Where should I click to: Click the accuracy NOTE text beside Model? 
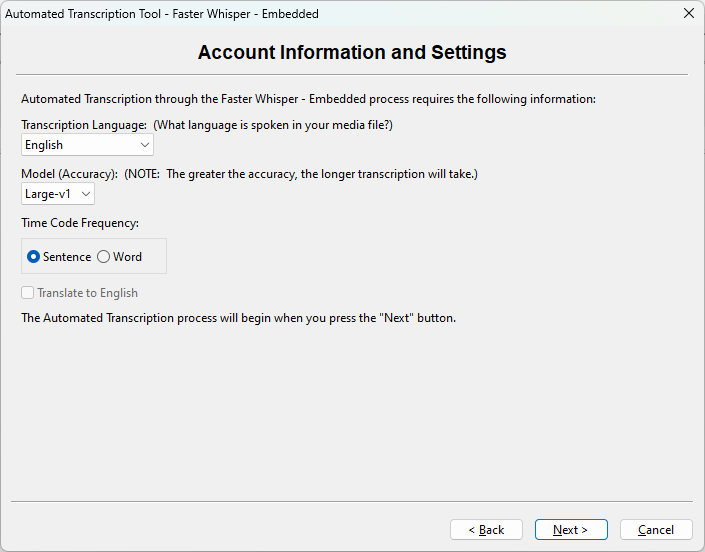[x=300, y=174]
